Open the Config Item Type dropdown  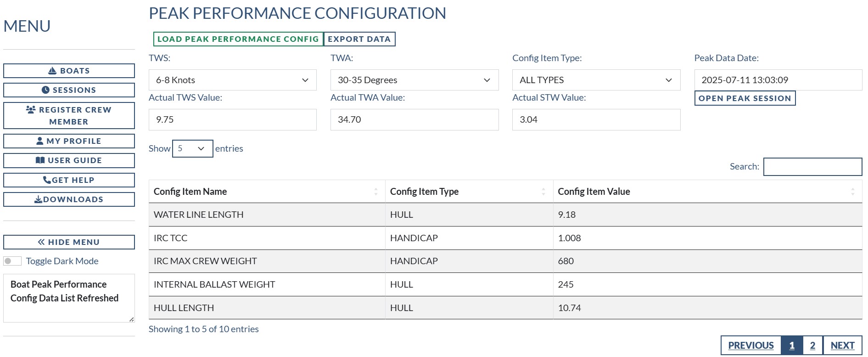pos(596,80)
